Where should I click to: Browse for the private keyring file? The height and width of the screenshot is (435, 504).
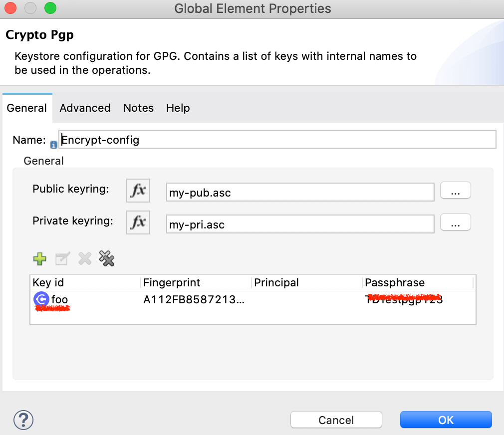(455, 223)
